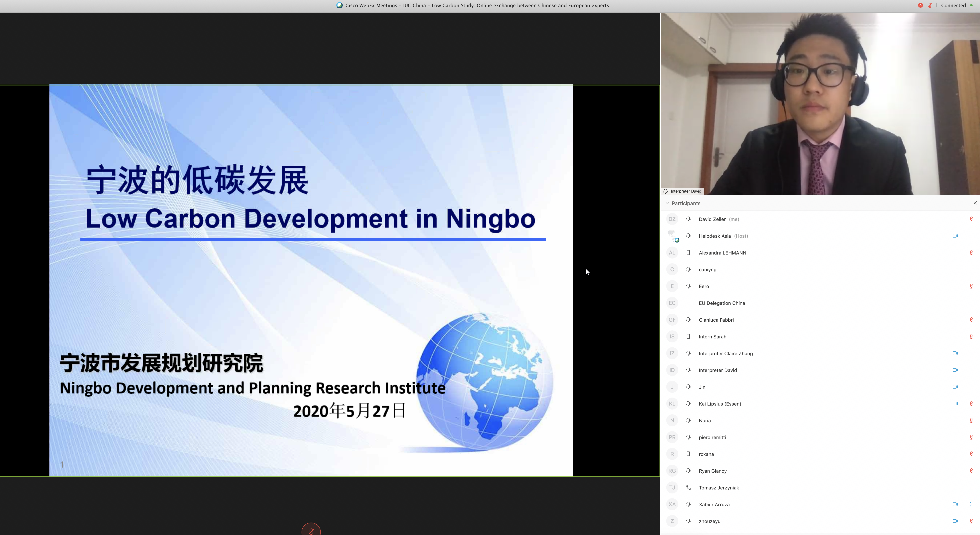Click Alexandra LEHMANN's mobile device icon
The height and width of the screenshot is (535, 980).
pos(688,253)
